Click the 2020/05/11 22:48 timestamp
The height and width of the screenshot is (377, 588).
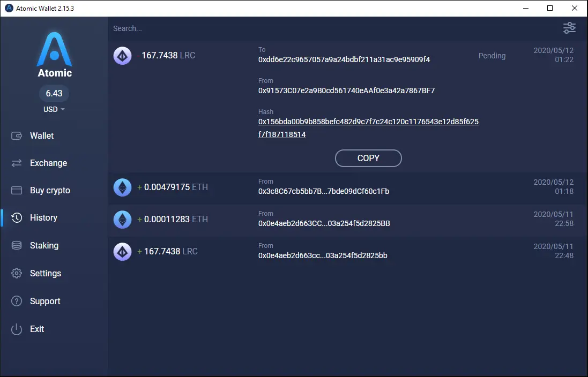point(554,251)
